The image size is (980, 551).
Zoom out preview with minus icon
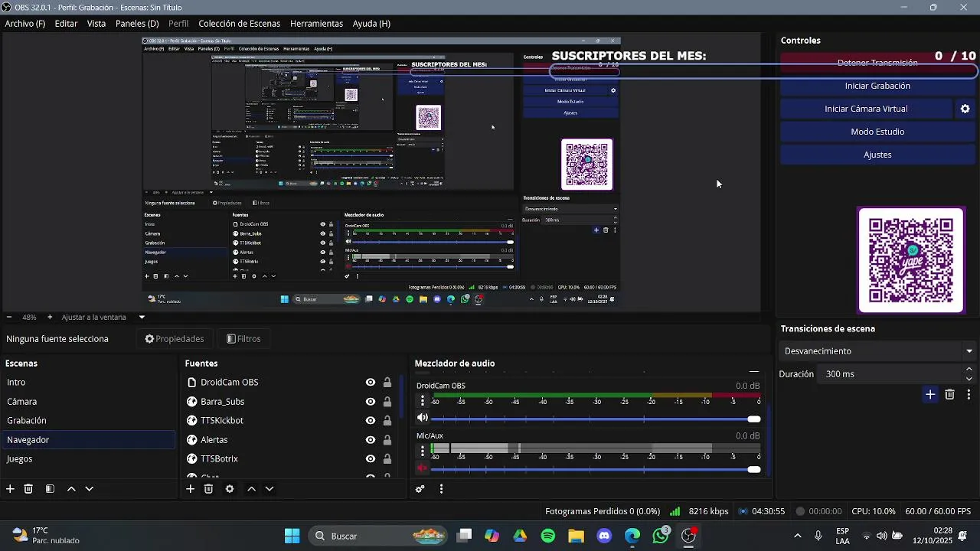(9, 317)
